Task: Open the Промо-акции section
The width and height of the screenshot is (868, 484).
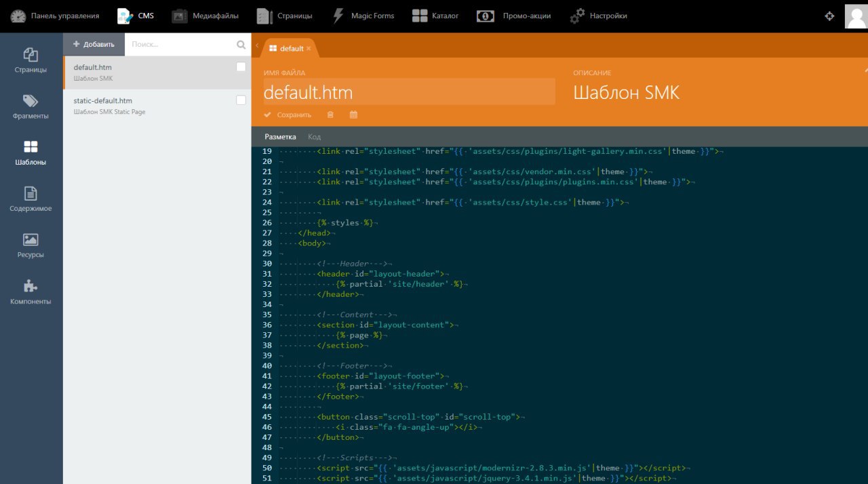Action: click(513, 16)
